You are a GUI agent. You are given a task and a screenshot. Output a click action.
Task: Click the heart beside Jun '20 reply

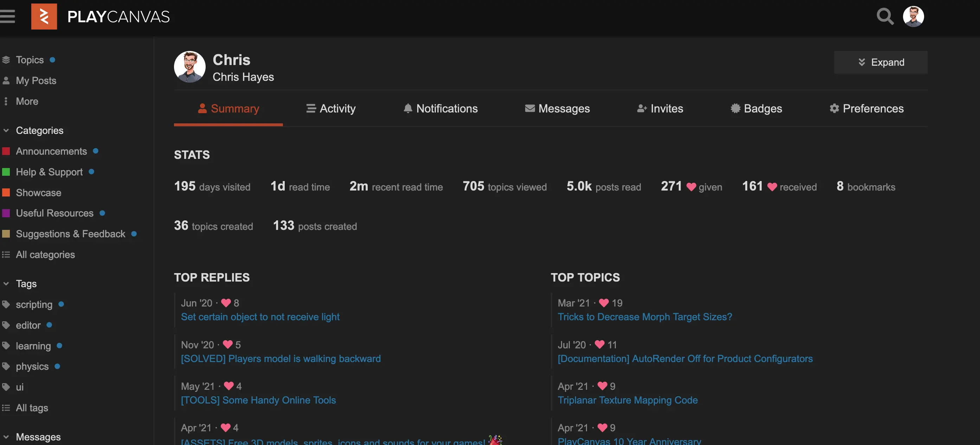point(226,303)
